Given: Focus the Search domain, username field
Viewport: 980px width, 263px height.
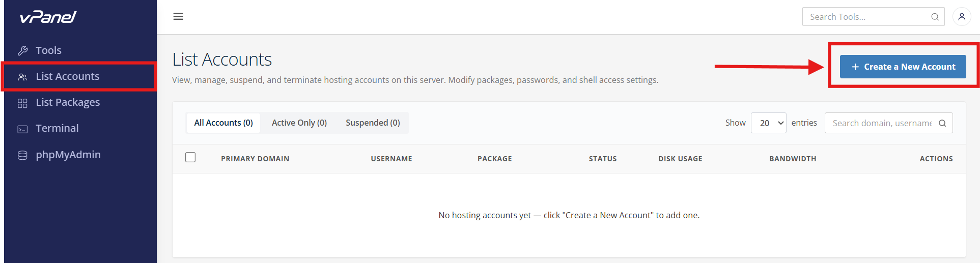Looking at the screenshot, I should pyautogui.click(x=888, y=123).
